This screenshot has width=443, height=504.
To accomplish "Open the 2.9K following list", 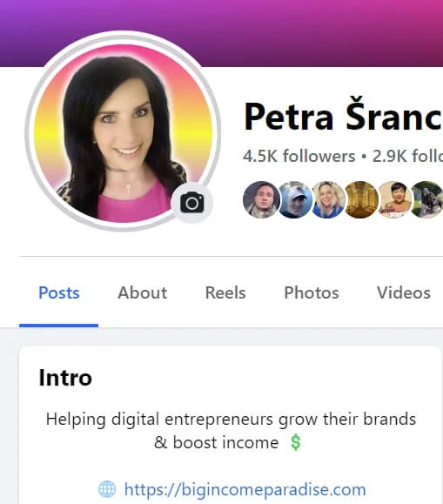I will point(407,156).
